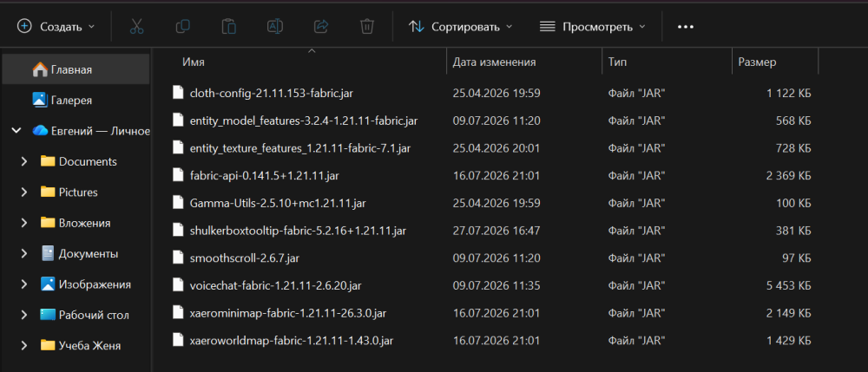Click the Rename icon in toolbar
This screenshot has width=868, height=372.
tap(274, 26)
